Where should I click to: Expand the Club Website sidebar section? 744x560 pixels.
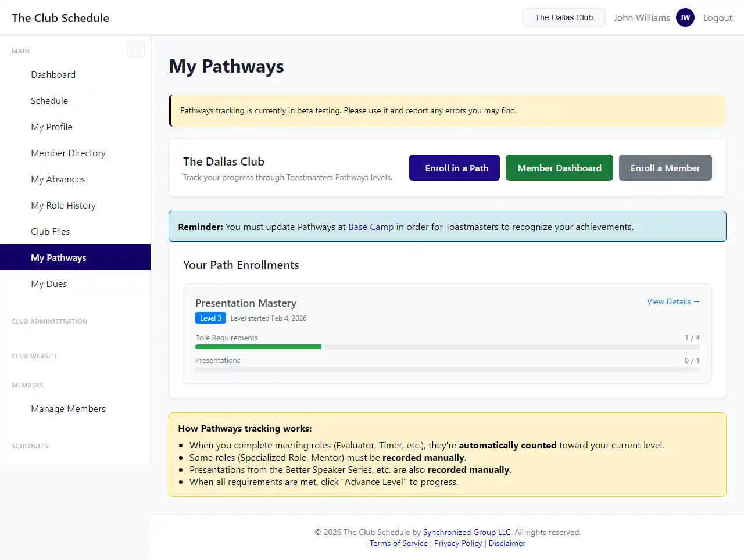click(35, 356)
